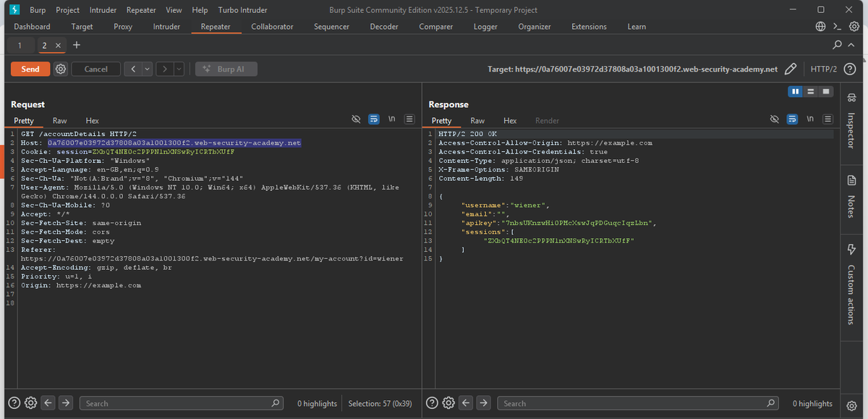Viewport: 868px width, 419px height.
Task: Toggle non-printable \n display in Request
Action: point(391,119)
